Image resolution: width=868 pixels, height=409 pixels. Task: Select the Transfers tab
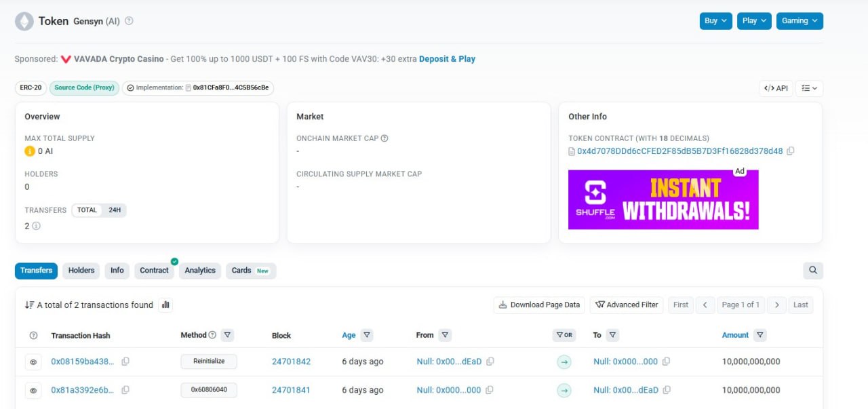(x=36, y=271)
